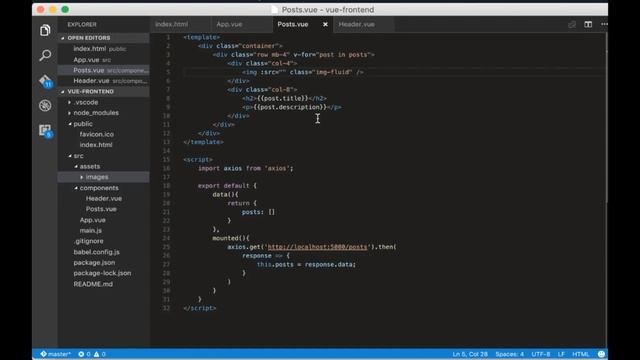Click the open changes icon in the editor toolbar
The width and height of the screenshot is (640, 360).
pyautogui.click(x=572, y=24)
